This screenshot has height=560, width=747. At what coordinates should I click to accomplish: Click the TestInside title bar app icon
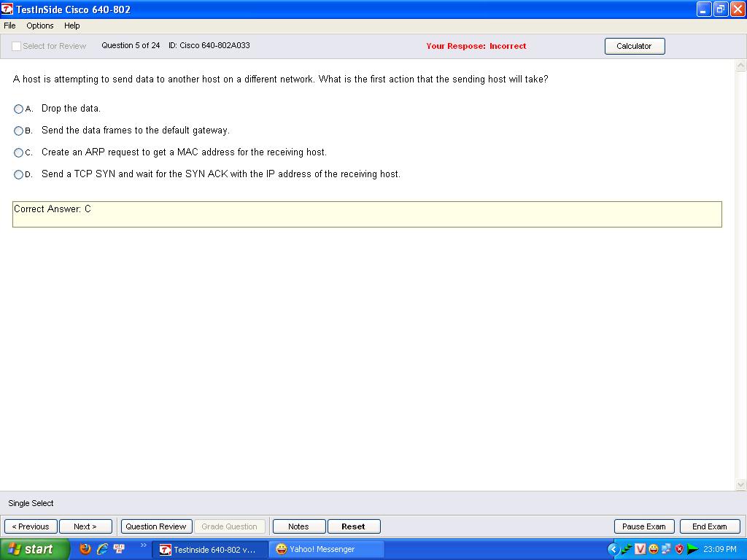click(x=7, y=9)
